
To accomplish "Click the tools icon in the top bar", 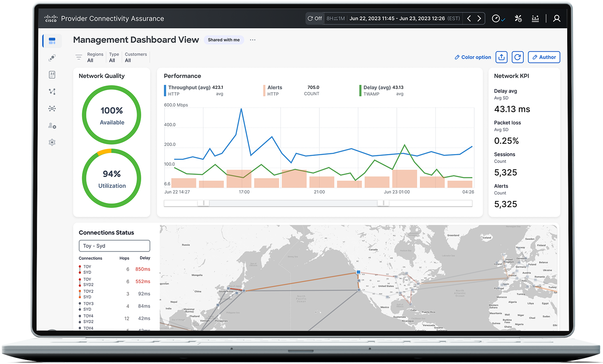I will click(518, 18).
